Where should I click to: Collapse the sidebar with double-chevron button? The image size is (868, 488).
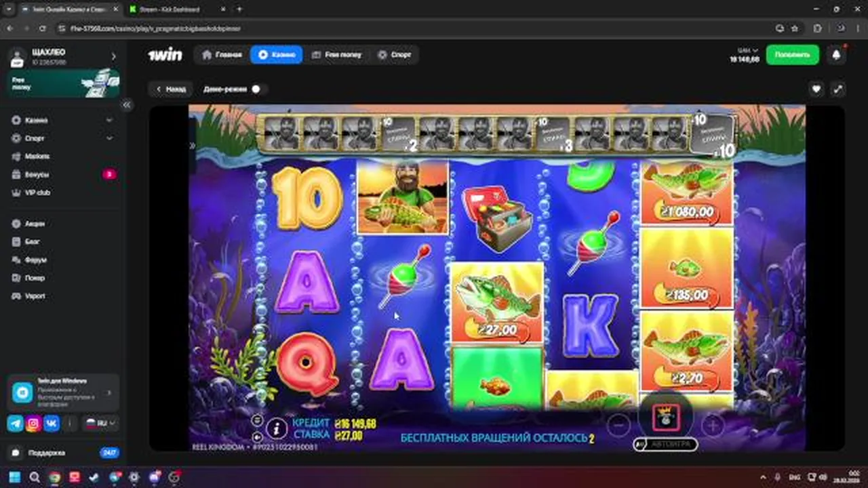click(x=126, y=105)
